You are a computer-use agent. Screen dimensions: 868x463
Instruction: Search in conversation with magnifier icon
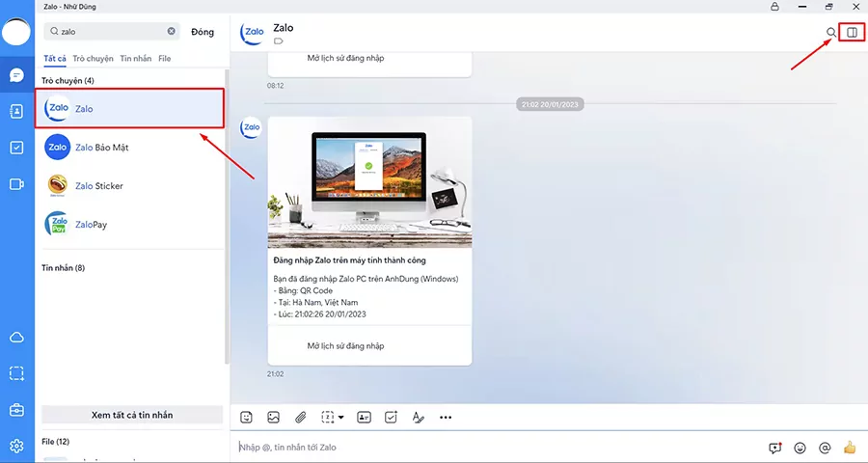(x=831, y=32)
